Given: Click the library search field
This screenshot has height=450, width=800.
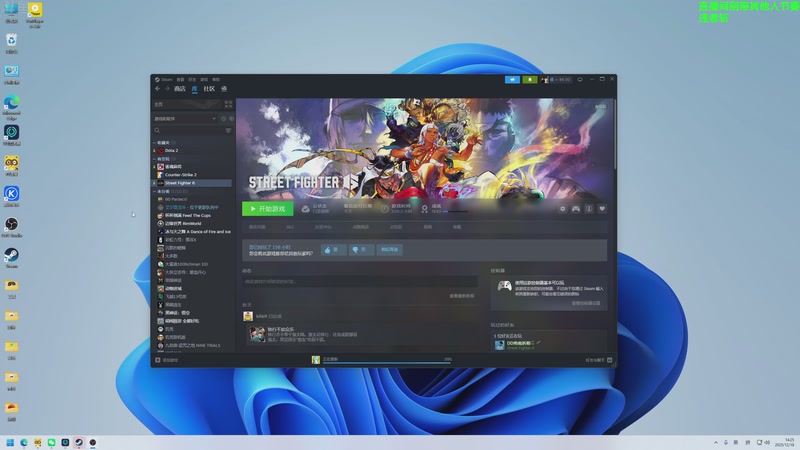Looking at the screenshot, I should click(x=189, y=131).
